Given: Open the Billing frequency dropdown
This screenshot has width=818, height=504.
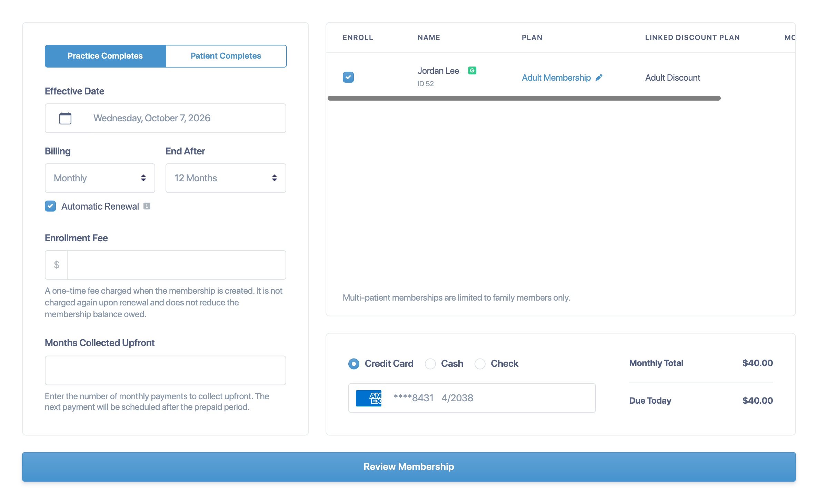Looking at the screenshot, I should pos(100,178).
